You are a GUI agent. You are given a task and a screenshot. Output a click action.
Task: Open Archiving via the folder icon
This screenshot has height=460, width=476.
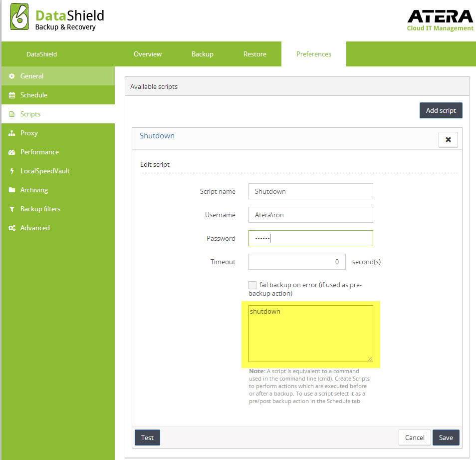pos(11,190)
